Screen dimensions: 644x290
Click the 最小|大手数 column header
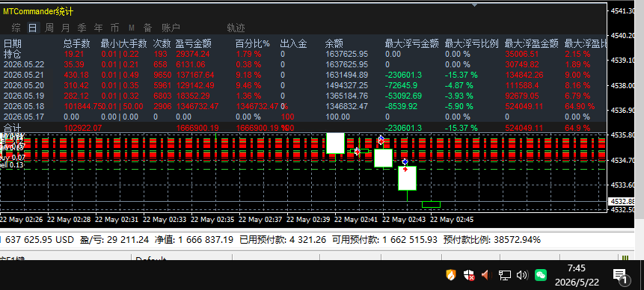124,43
